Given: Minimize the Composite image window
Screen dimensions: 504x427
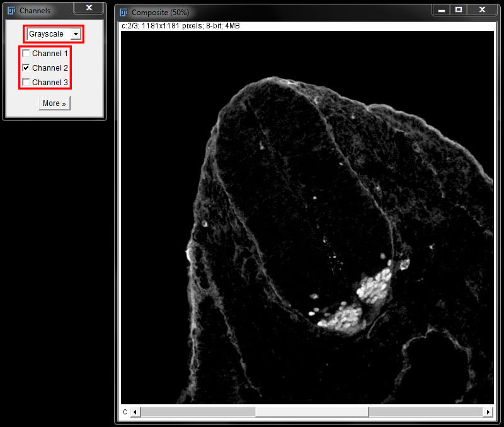Looking at the screenshot, I should [442, 10].
